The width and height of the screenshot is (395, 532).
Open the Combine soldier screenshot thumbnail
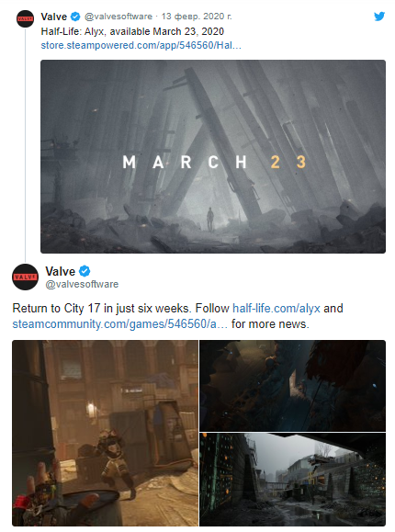(x=106, y=434)
